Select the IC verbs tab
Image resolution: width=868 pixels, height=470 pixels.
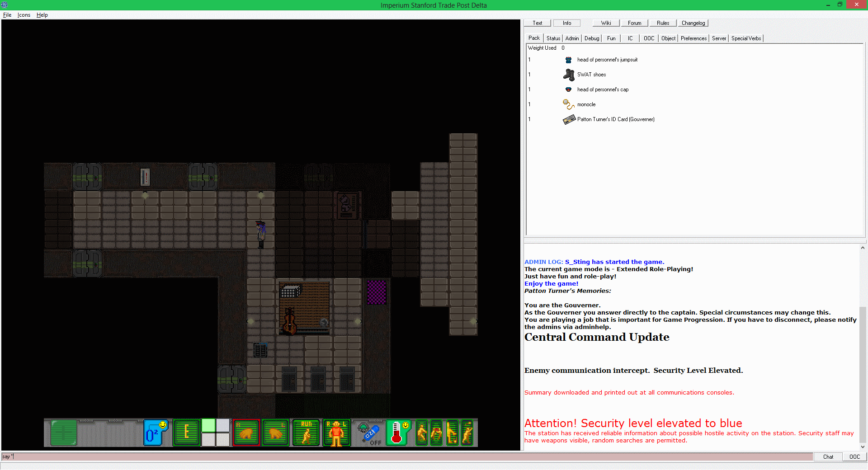(630, 38)
